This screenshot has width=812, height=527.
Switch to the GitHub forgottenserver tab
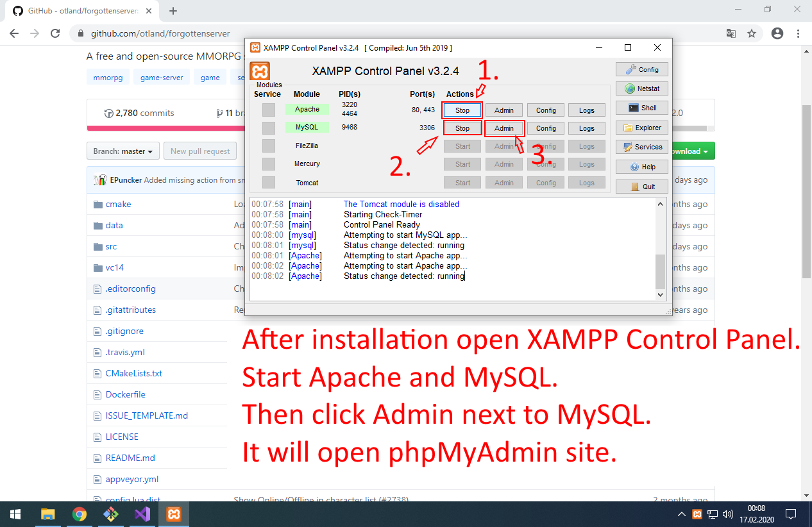pyautogui.click(x=81, y=11)
